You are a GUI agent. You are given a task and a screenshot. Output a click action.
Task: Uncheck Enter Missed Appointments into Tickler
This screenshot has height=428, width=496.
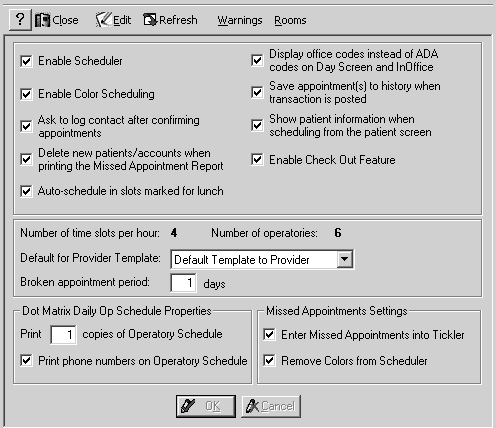(269, 334)
